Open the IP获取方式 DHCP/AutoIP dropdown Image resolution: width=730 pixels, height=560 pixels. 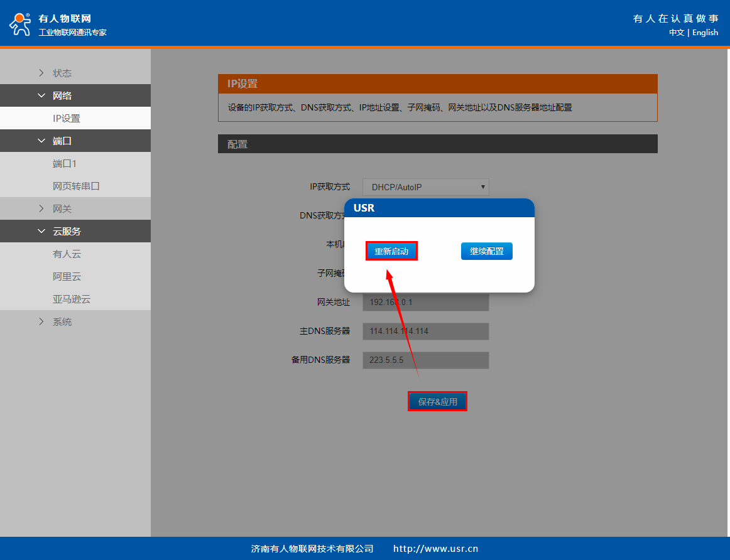(x=425, y=187)
